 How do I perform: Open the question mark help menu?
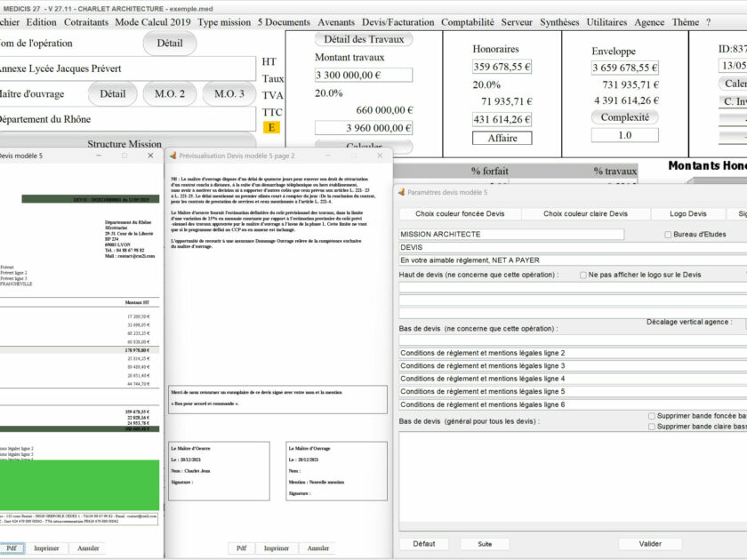[x=709, y=22]
